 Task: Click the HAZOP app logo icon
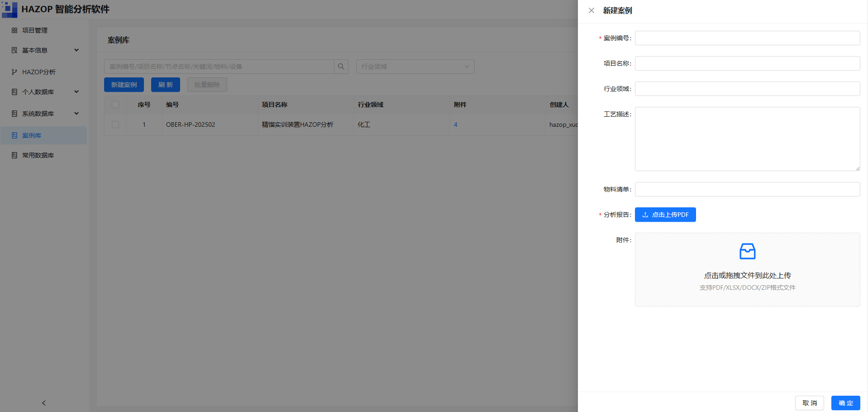coord(10,10)
